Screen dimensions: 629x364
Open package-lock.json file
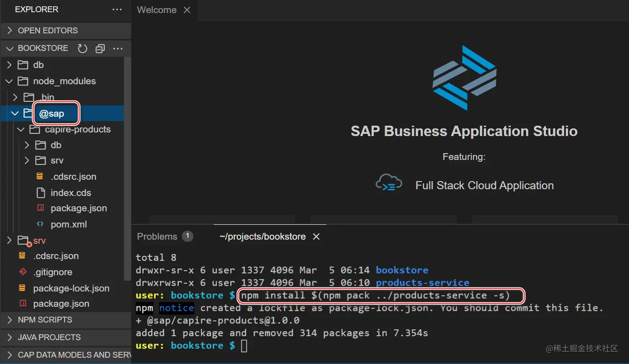click(71, 288)
